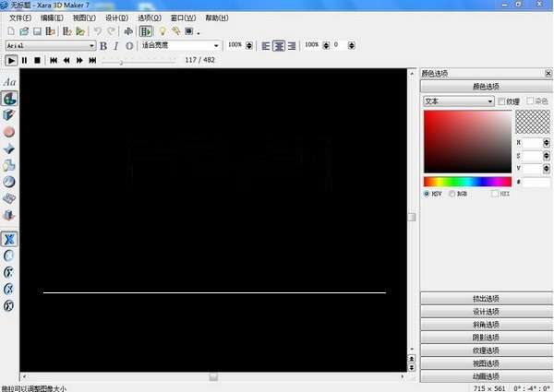Open the 文本 color target dropdown
Image resolution: width=554 pixels, height=392 pixels.
(x=490, y=101)
